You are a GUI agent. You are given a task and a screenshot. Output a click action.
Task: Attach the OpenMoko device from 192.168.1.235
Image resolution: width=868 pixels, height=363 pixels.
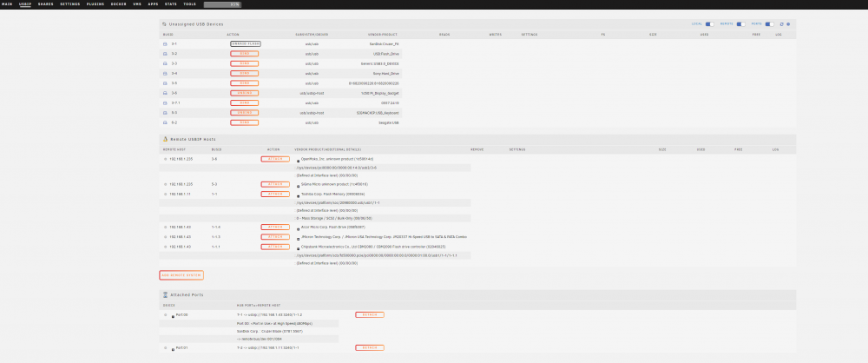(x=275, y=159)
